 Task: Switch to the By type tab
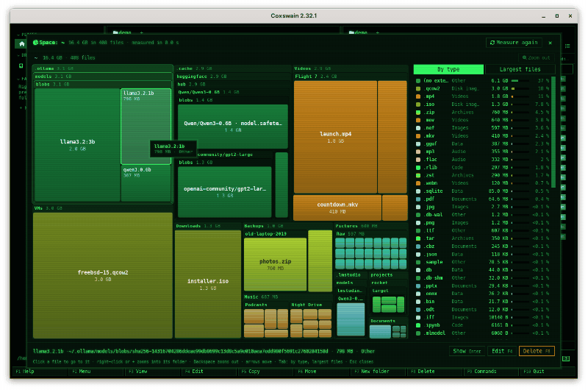pos(448,69)
